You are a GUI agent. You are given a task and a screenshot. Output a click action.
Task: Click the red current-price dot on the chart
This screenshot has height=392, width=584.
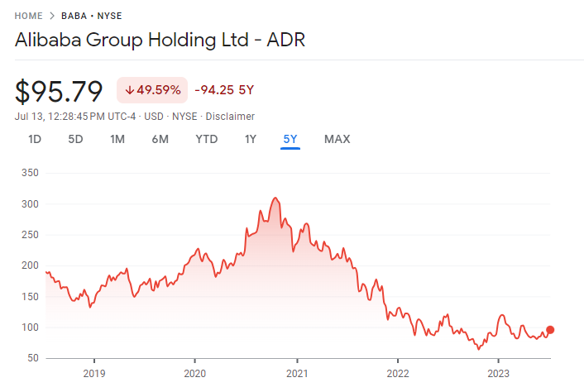550,330
